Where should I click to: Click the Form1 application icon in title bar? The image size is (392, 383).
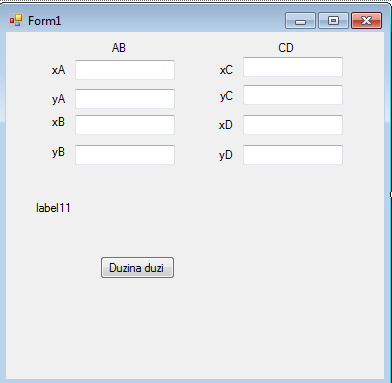coord(16,21)
